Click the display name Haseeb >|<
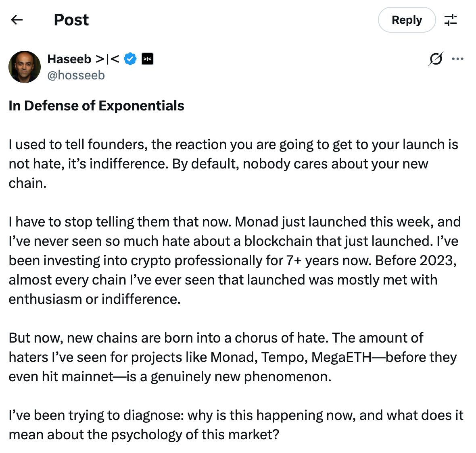The height and width of the screenshot is (453, 476). click(x=84, y=59)
